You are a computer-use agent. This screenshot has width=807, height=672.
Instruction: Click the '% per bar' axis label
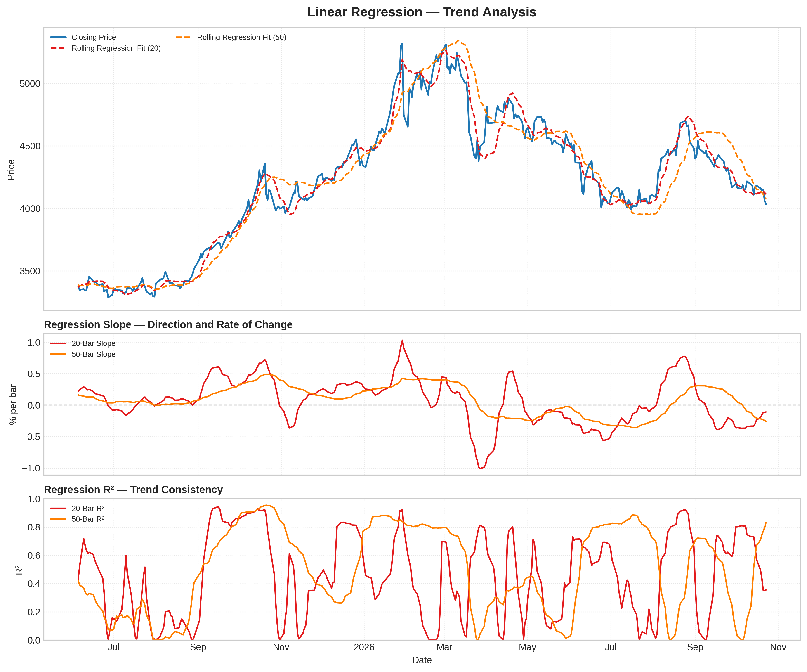[x=13, y=405]
